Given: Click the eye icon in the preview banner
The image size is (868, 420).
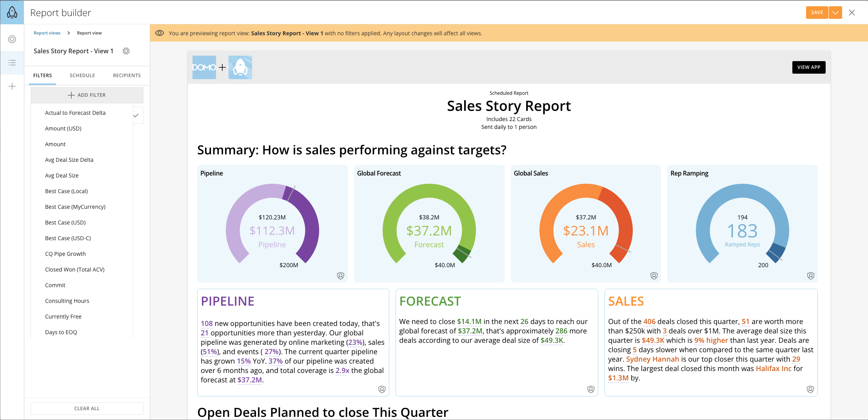Looking at the screenshot, I should [160, 33].
